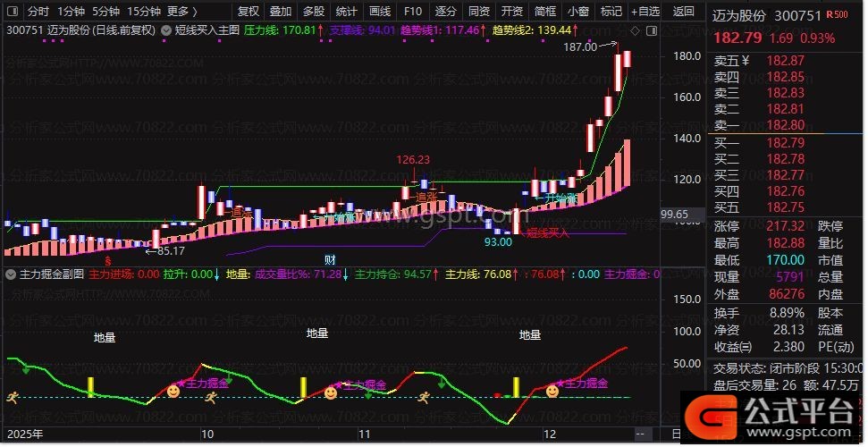Select the 15分钟 period tab
Screen dimensions: 868x447
(x=144, y=12)
